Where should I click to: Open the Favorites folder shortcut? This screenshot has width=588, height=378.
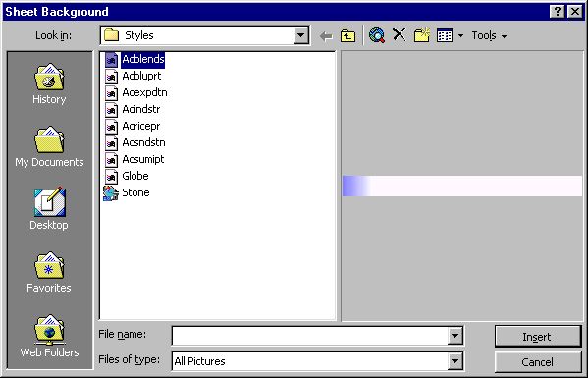point(49,272)
